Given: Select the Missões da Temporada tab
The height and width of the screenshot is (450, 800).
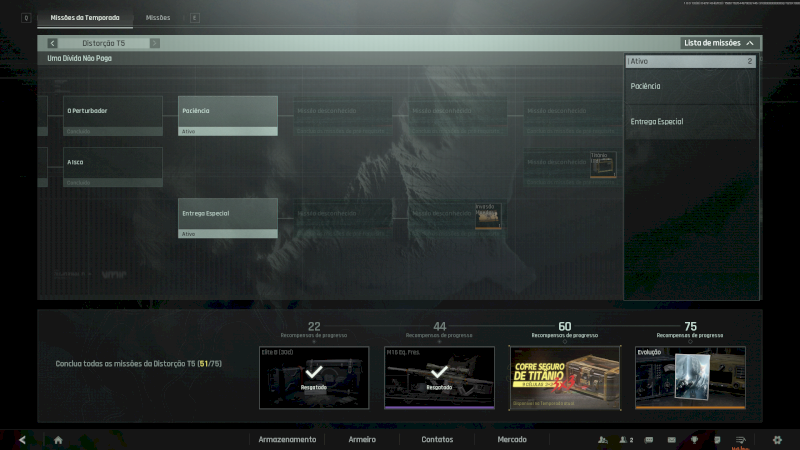Looking at the screenshot, I should point(85,18).
